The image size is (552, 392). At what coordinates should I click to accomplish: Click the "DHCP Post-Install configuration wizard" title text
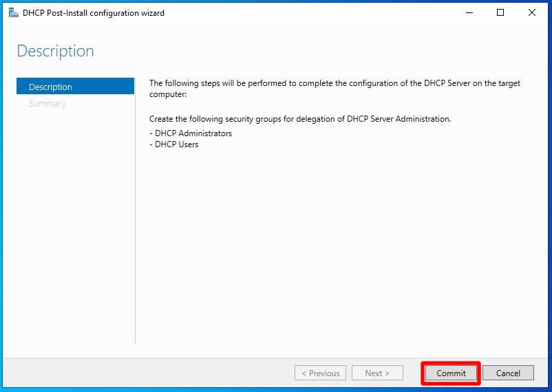click(94, 13)
